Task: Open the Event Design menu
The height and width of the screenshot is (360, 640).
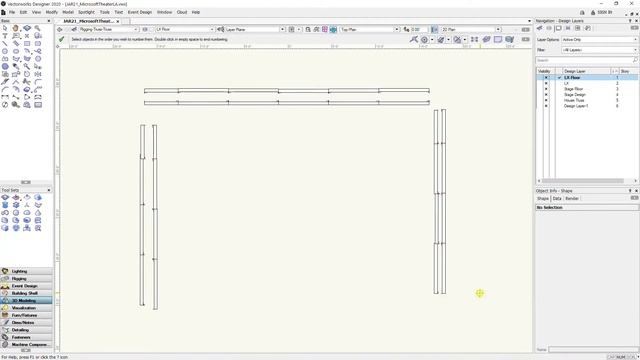Action: pos(140,12)
